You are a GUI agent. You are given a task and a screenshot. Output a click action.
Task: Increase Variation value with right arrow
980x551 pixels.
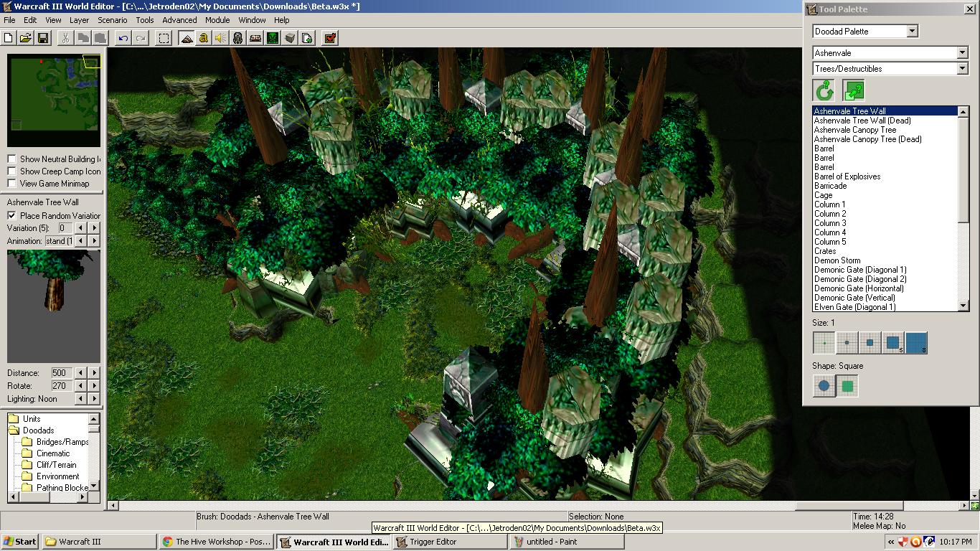[95, 228]
